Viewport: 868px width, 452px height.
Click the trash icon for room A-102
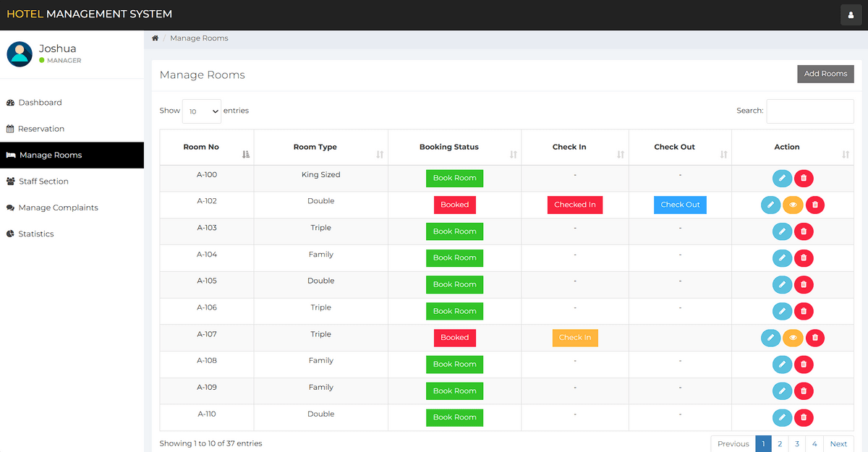(815, 205)
